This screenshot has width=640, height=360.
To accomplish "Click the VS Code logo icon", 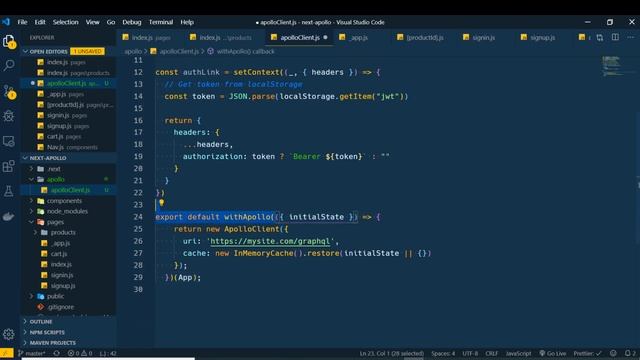I will (x=6, y=22).
